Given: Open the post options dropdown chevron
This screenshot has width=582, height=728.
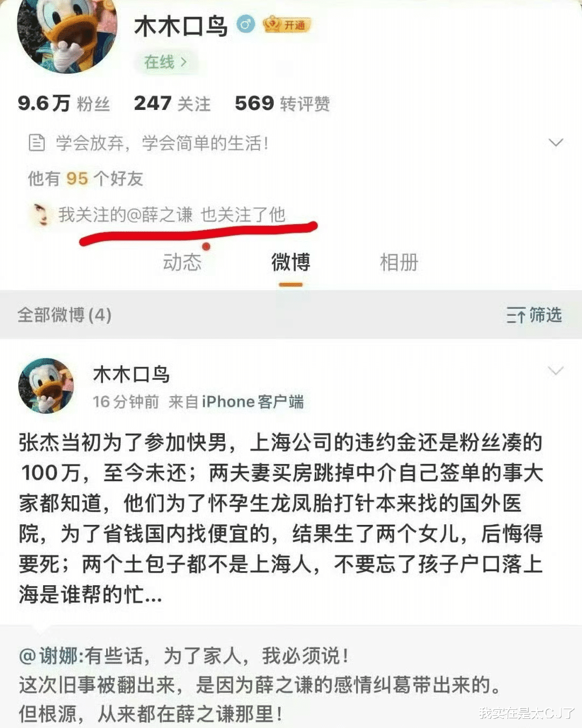Looking at the screenshot, I should (x=556, y=371).
